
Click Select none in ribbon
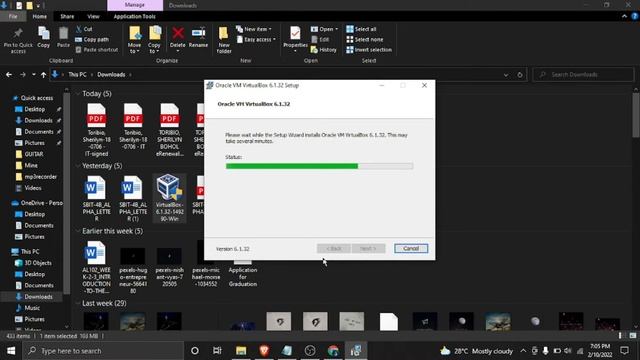point(364,40)
